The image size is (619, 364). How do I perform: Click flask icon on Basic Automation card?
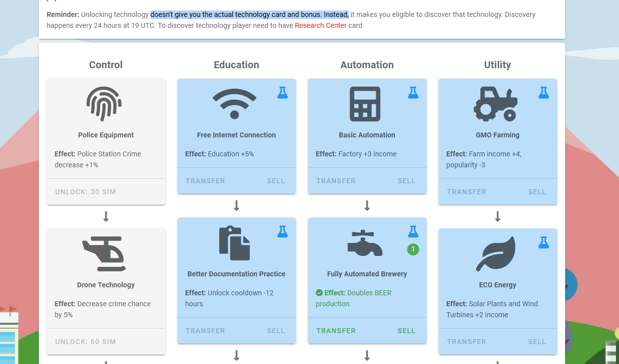click(413, 92)
